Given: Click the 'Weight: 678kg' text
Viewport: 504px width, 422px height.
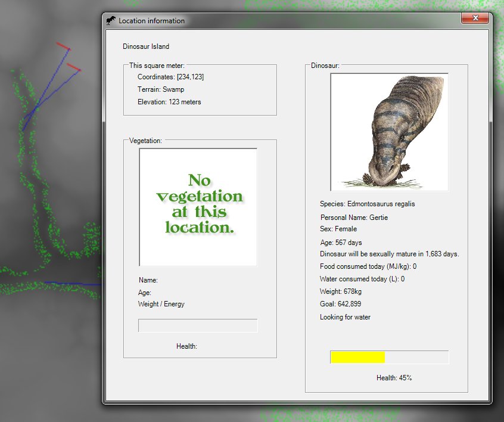Looking at the screenshot, I should [x=341, y=291].
